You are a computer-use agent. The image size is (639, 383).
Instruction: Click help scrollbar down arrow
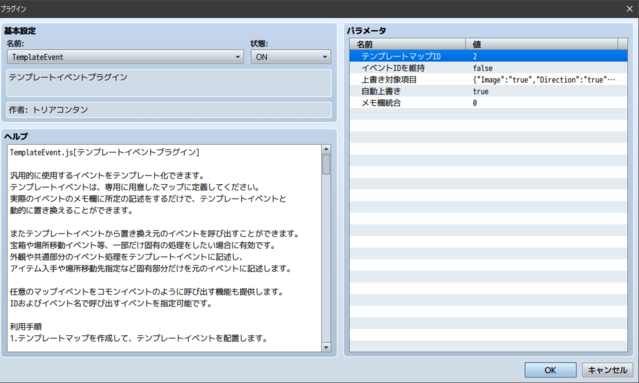click(x=326, y=347)
